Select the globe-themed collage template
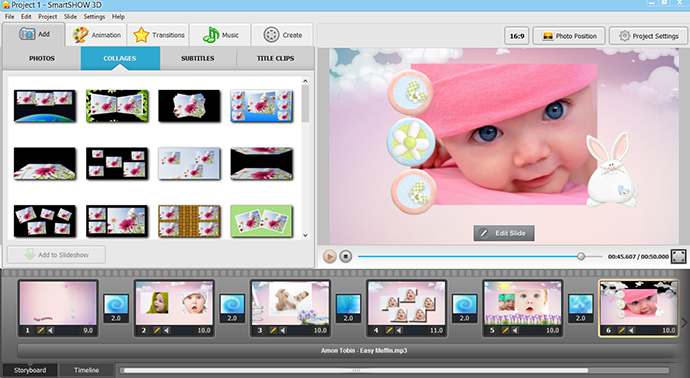The height and width of the screenshot is (378, 690). [44, 106]
